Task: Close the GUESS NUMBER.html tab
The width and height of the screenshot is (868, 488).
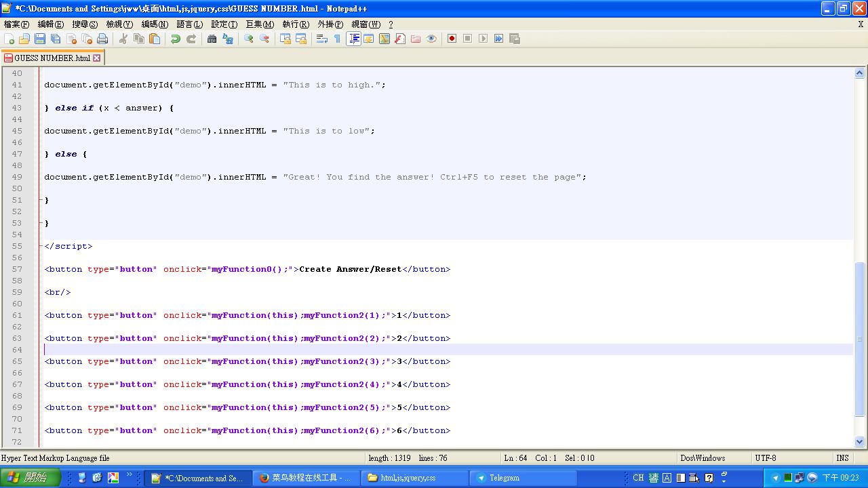Action: tap(97, 58)
